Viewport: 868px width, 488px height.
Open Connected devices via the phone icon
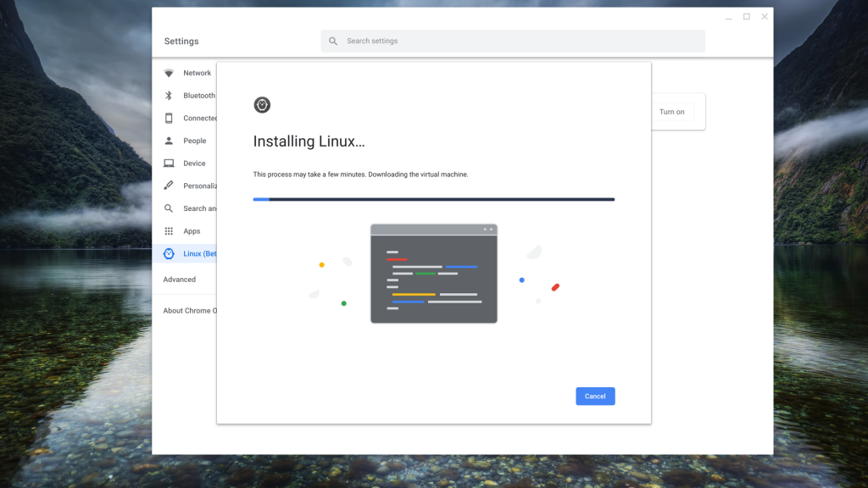click(169, 118)
